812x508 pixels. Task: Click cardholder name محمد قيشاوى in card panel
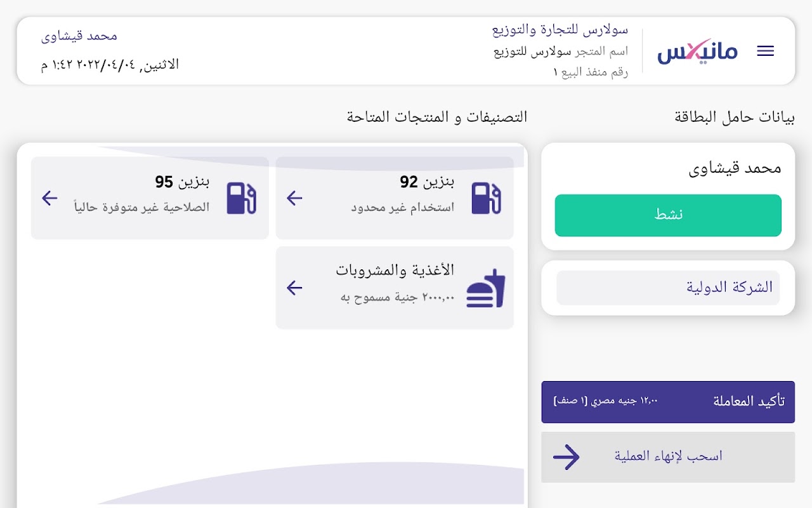735,168
